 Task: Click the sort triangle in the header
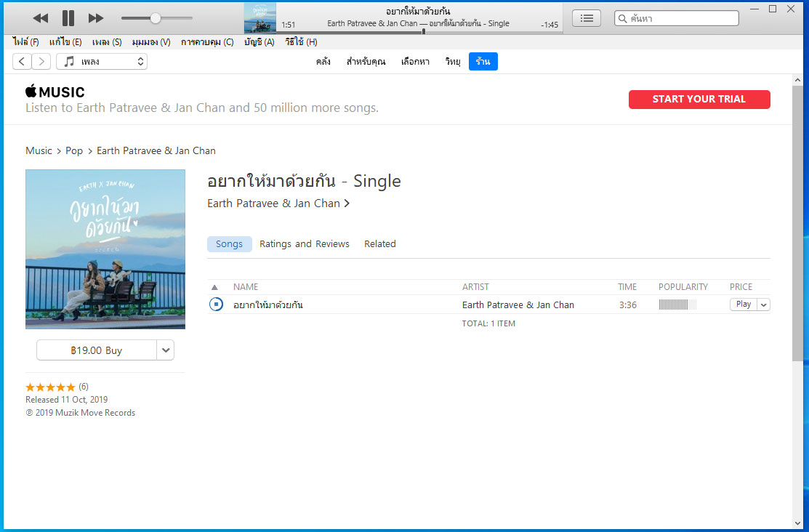coord(214,287)
